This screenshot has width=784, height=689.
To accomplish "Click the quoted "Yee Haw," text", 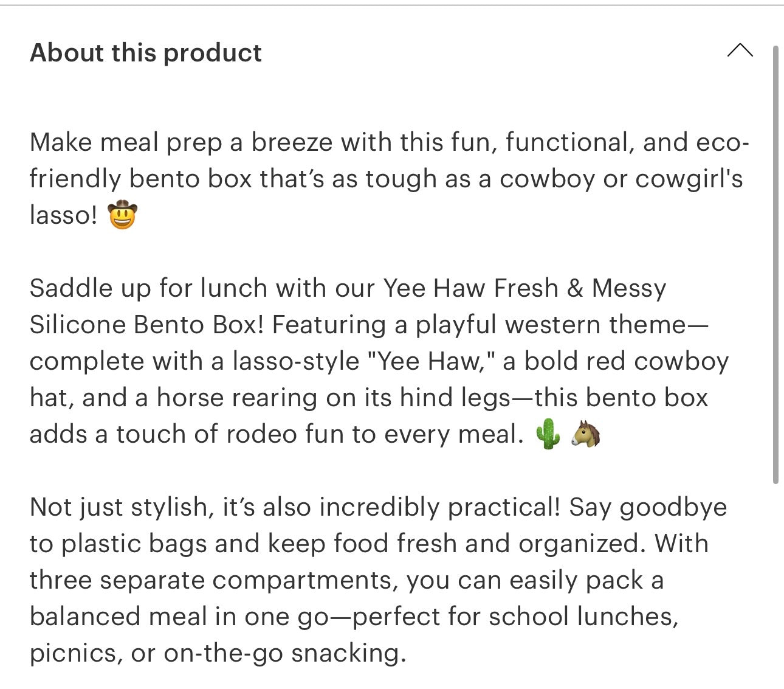I will click(x=432, y=361).
